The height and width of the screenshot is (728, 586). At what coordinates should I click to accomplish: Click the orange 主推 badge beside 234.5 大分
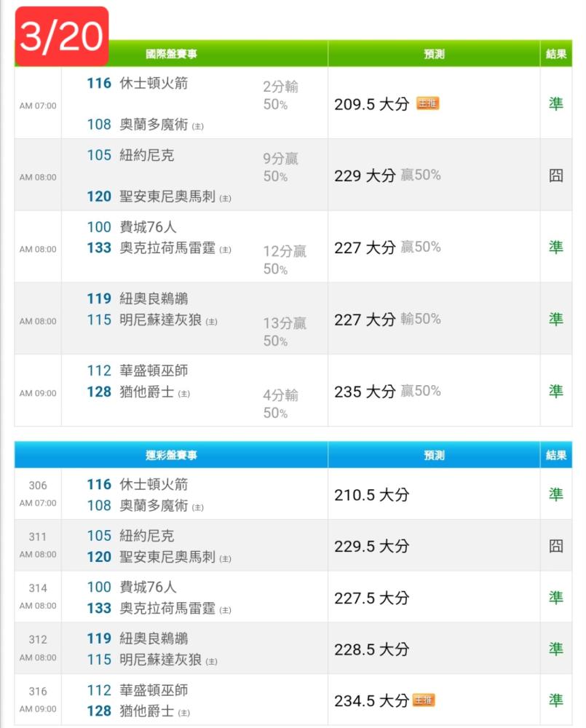423,700
